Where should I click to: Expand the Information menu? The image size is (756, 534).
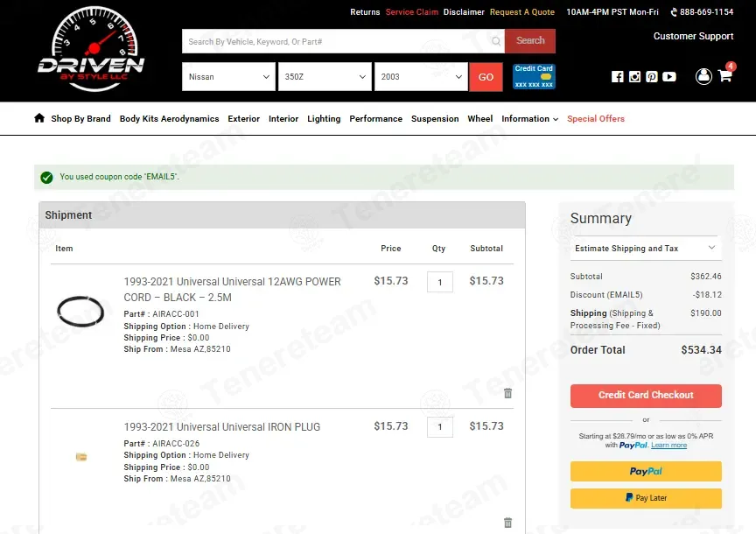pyautogui.click(x=530, y=119)
